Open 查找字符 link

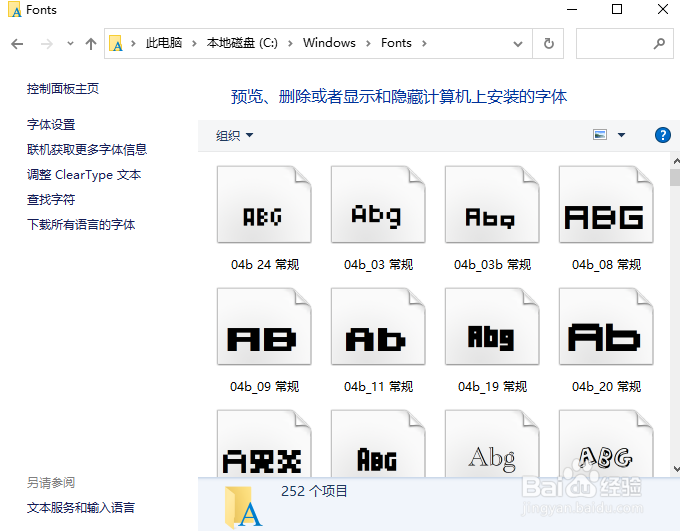point(51,200)
